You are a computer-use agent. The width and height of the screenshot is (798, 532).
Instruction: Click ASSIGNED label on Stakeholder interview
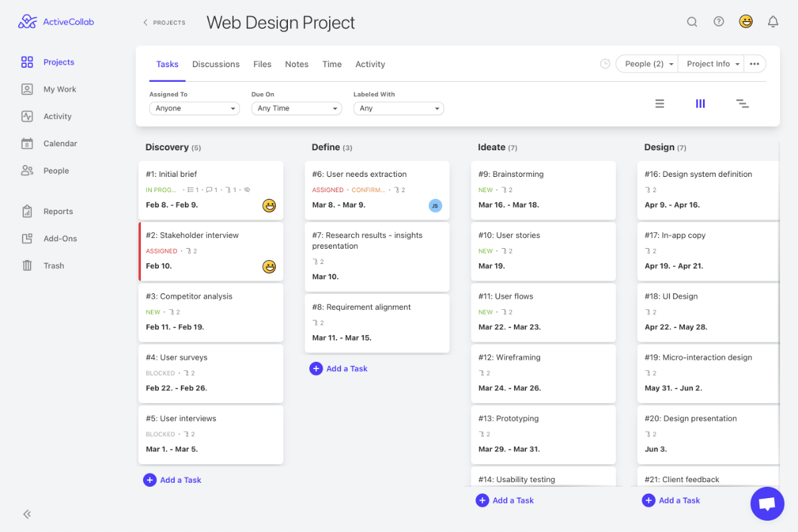point(162,251)
